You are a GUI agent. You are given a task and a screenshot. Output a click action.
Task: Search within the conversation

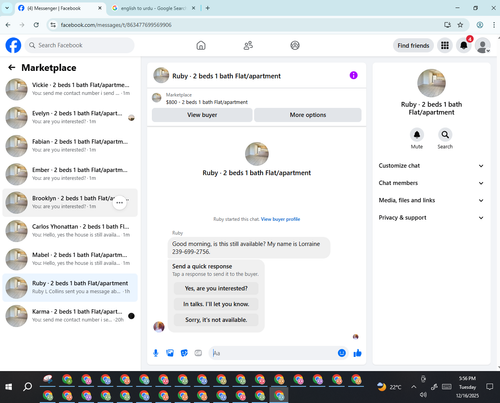coord(445,135)
